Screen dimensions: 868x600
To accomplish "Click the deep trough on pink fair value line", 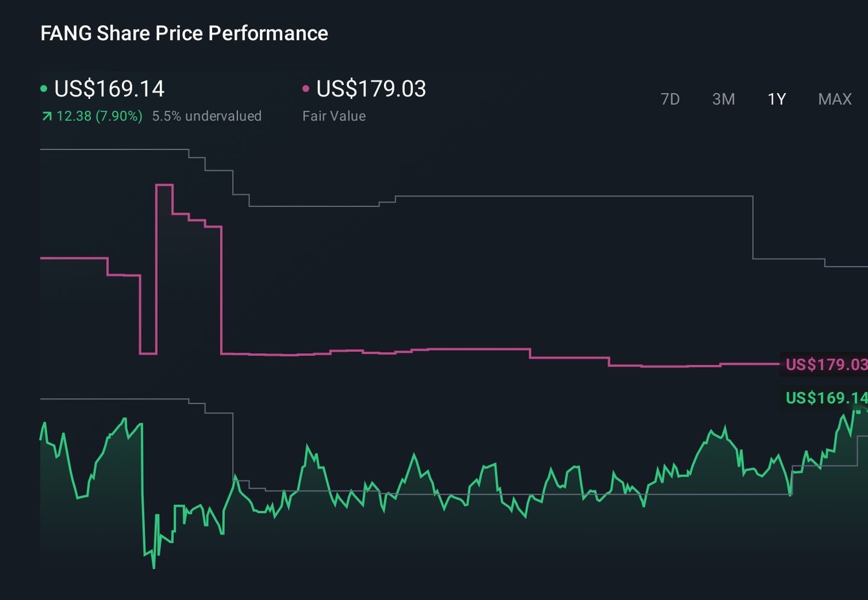I will (148, 353).
